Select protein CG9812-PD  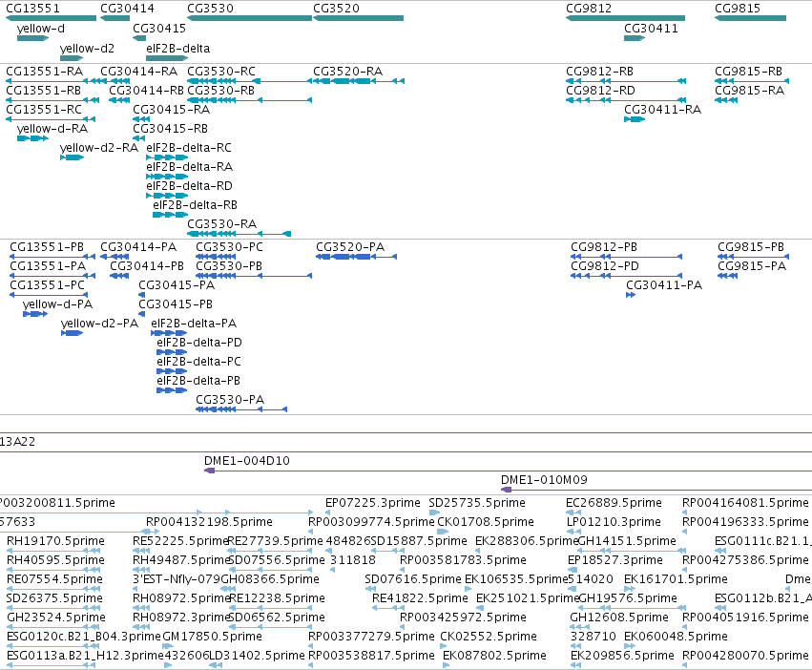[627, 276]
